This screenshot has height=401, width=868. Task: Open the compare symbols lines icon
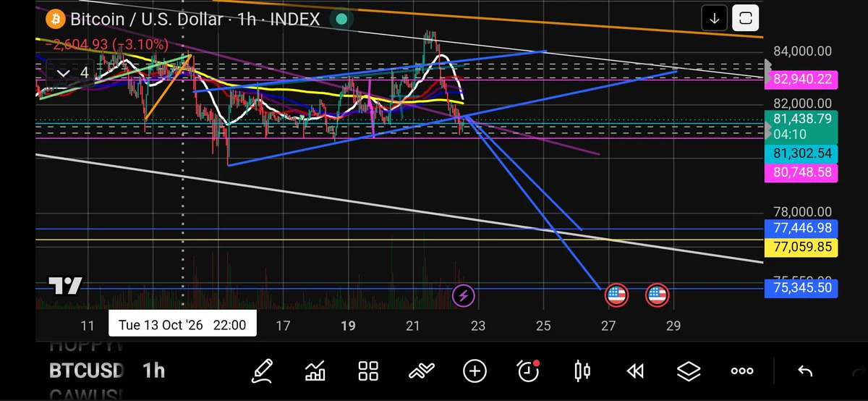[421, 371]
